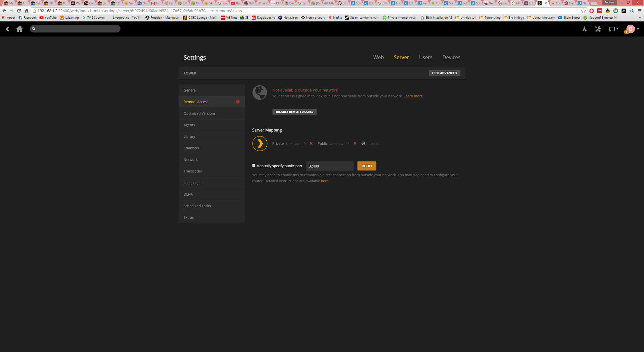Open Plex settings wrench icon
644x352 pixels.
click(x=598, y=29)
